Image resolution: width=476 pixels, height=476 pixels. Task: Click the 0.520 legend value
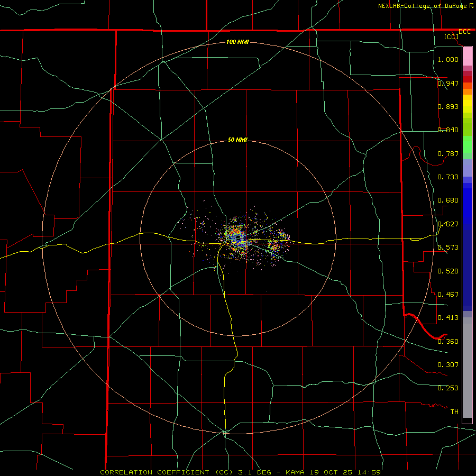click(448, 271)
